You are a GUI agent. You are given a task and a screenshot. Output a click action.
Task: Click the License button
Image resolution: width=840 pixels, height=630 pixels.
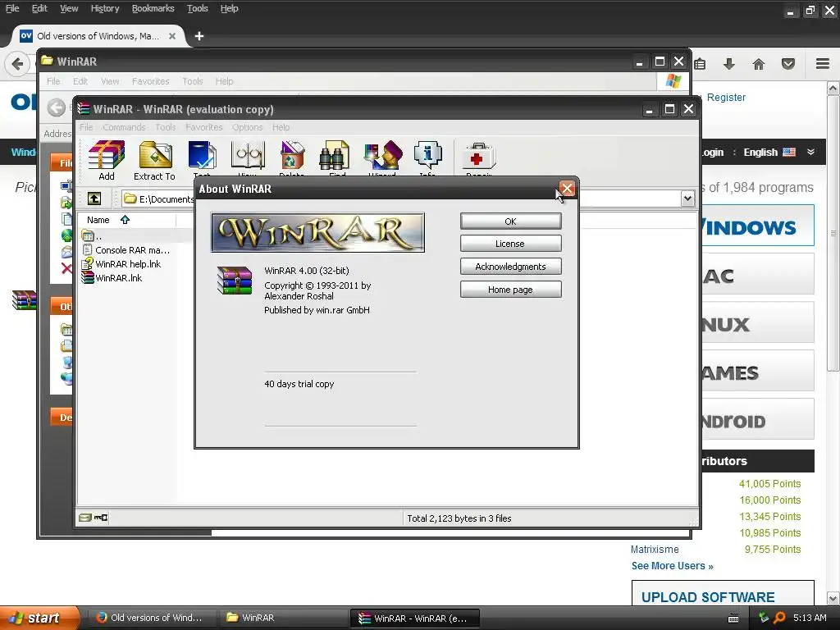click(510, 244)
